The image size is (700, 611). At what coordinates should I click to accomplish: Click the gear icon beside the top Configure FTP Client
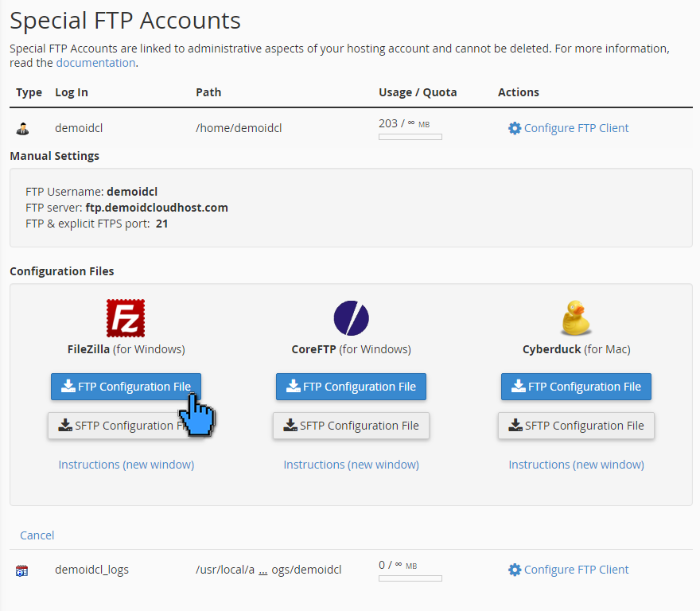[515, 127]
